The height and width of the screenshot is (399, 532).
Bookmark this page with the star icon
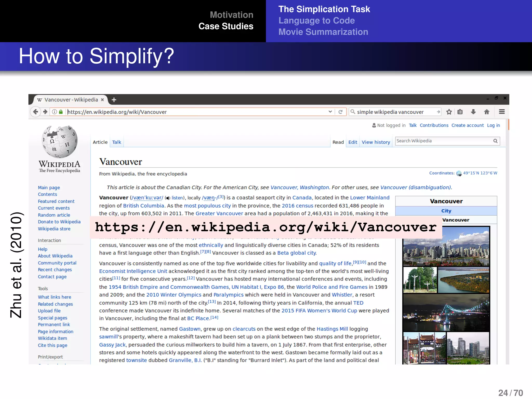449,112
